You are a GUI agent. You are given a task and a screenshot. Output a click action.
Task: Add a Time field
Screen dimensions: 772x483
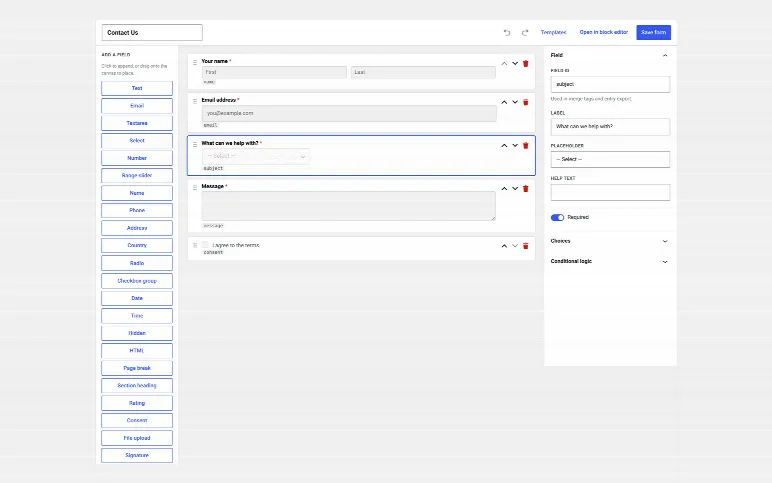coord(137,316)
